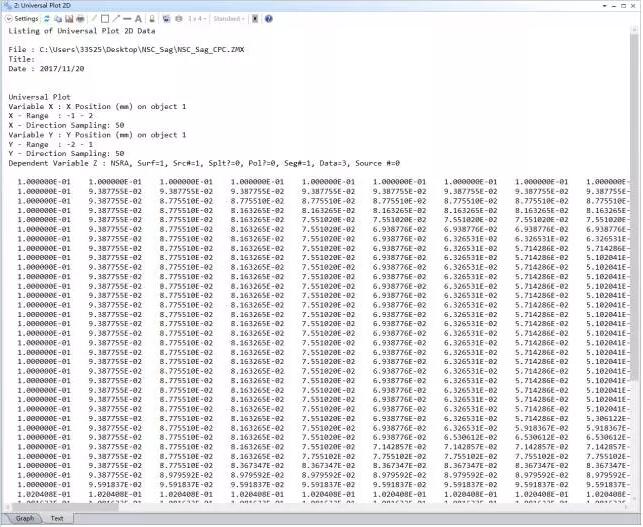Switch to the Text tab
643x527 pixels.
(x=57, y=519)
